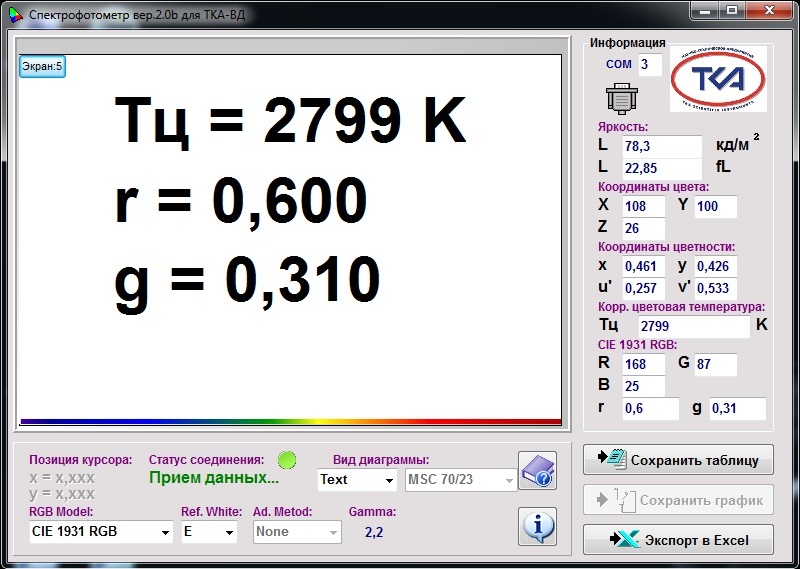Click the green connection status indicator
800x569 pixels.
(x=287, y=460)
